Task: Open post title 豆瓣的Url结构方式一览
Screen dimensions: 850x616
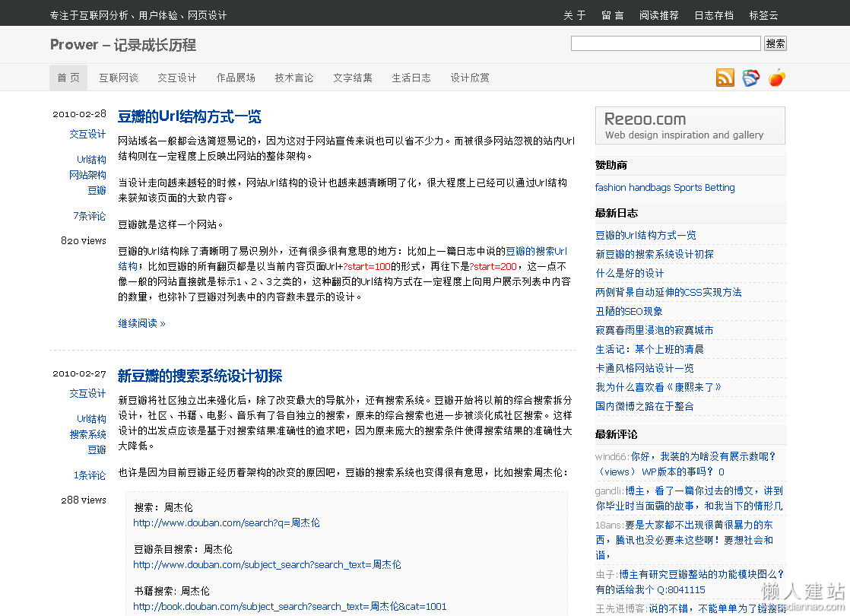Action: (189, 116)
